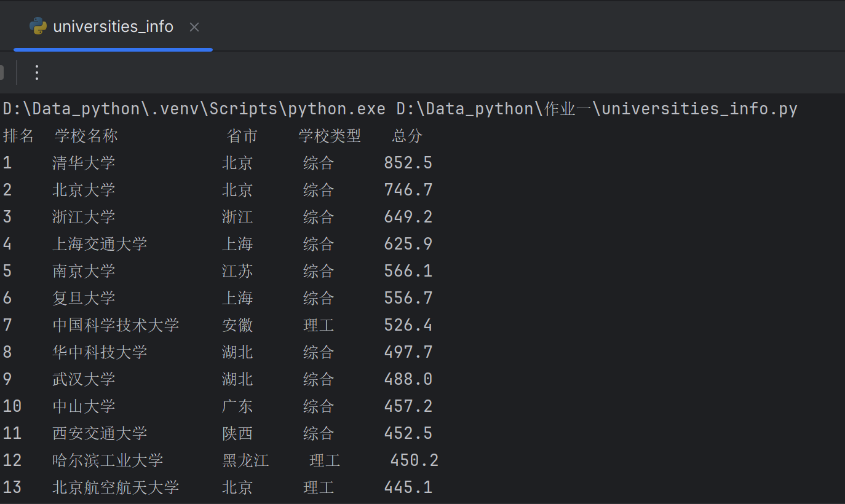Image resolution: width=845 pixels, height=504 pixels.
Task: Click the 湖北 province in 武汉大学 row
Action: point(237,379)
